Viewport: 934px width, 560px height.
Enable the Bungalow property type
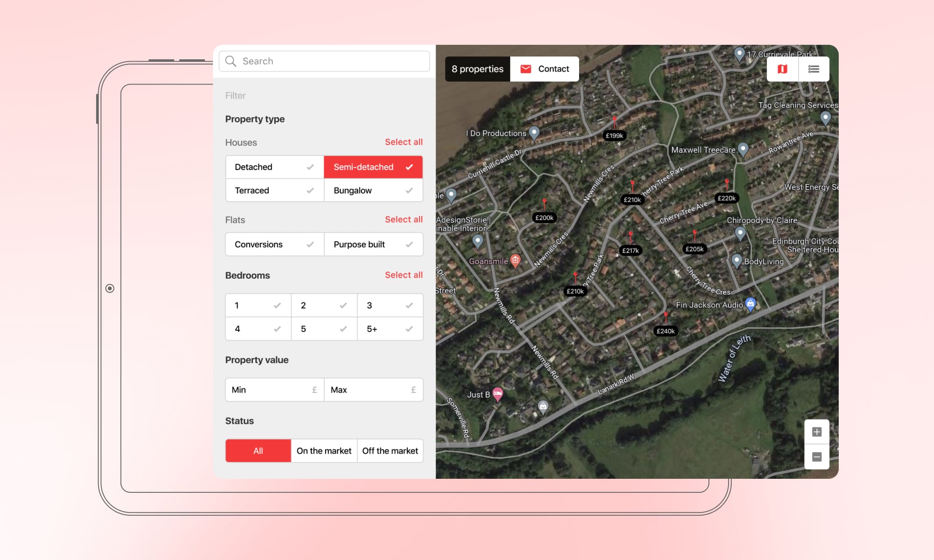pos(373,190)
